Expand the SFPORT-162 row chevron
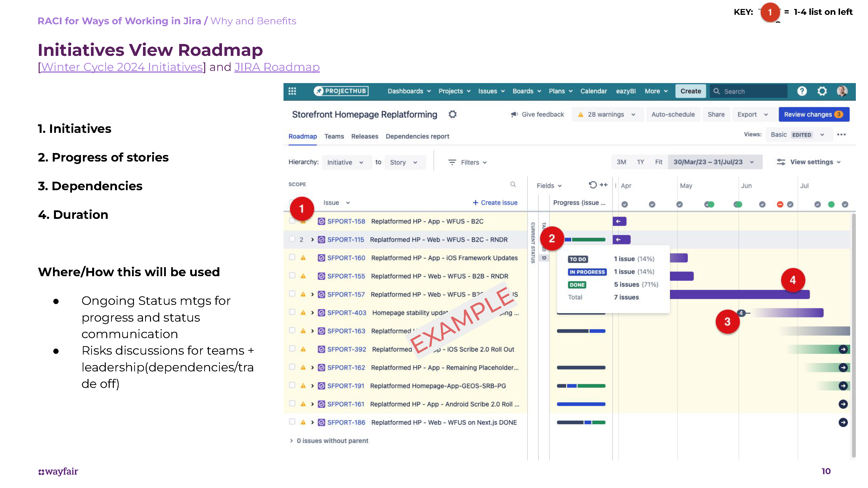 pyautogui.click(x=312, y=368)
